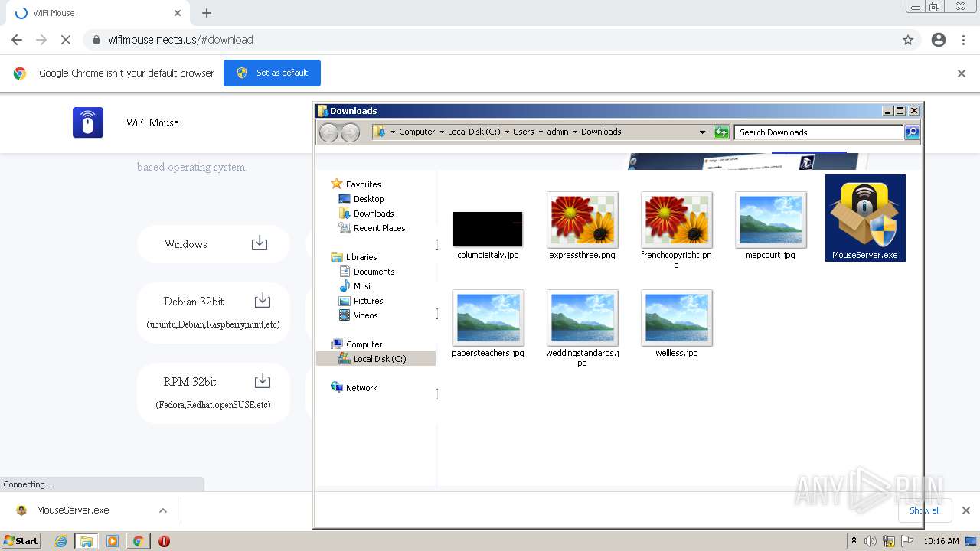
Task: Click the red antivirus taskbar icon
Action: (164, 541)
